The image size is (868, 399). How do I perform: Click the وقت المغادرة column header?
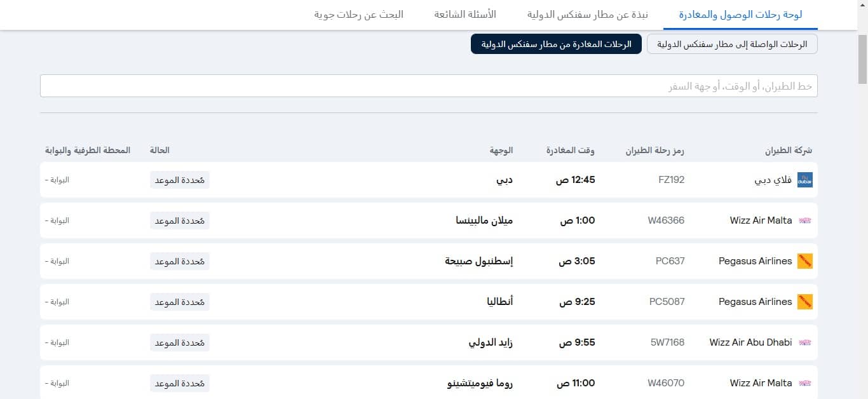click(x=571, y=151)
